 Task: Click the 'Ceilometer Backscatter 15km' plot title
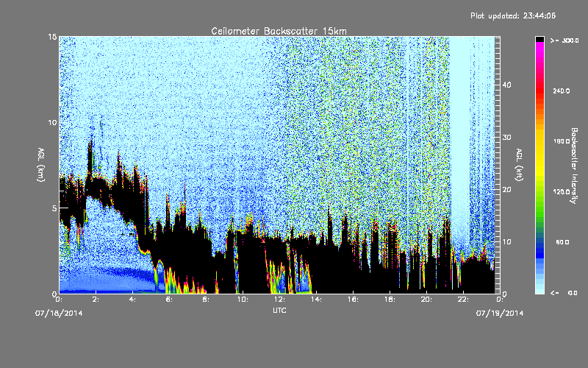[279, 31]
